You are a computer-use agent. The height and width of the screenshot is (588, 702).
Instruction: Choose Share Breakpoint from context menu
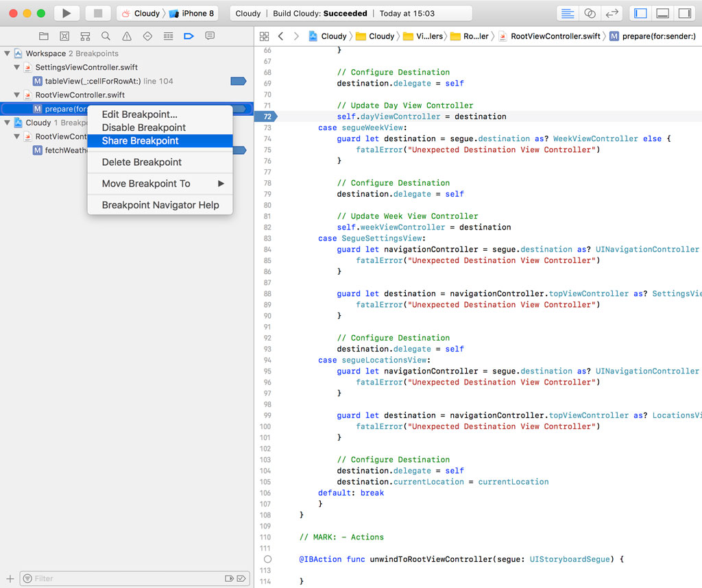[x=140, y=140]
